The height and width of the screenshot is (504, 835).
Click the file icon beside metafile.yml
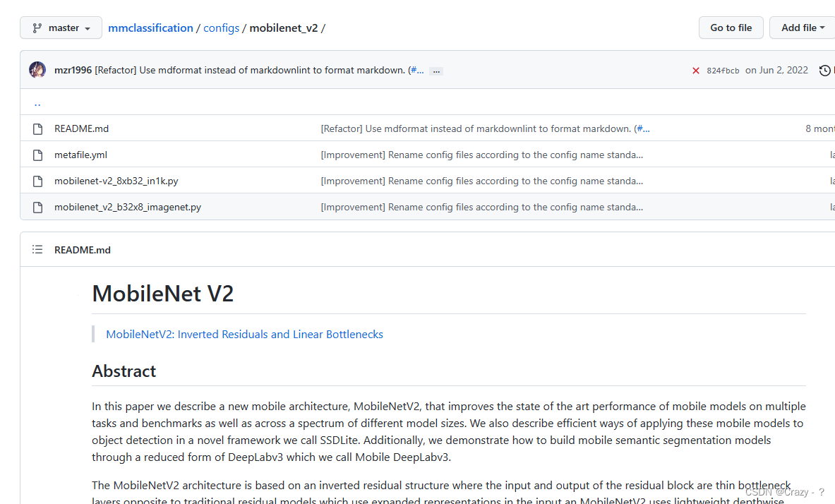click(x=37, y=155)
